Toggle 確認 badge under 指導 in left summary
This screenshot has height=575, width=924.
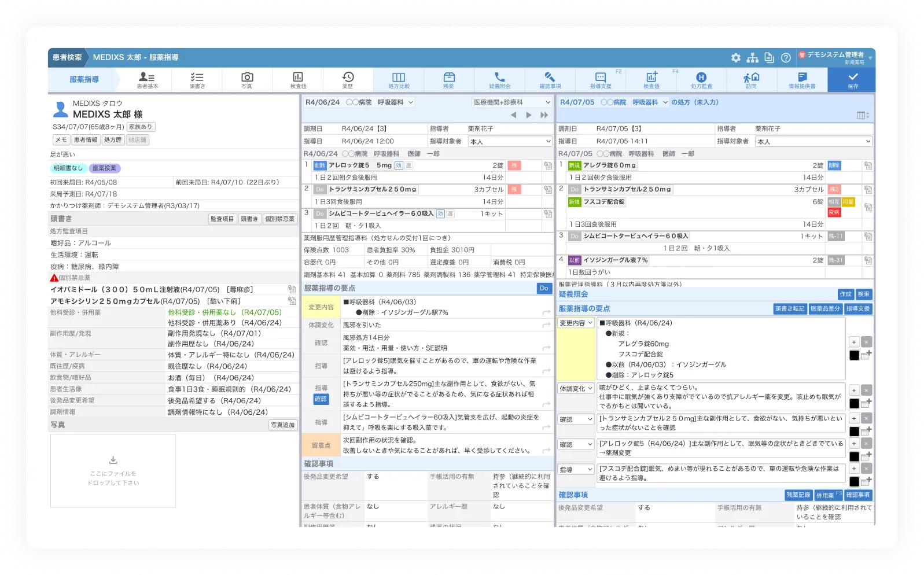coord(321,399)
